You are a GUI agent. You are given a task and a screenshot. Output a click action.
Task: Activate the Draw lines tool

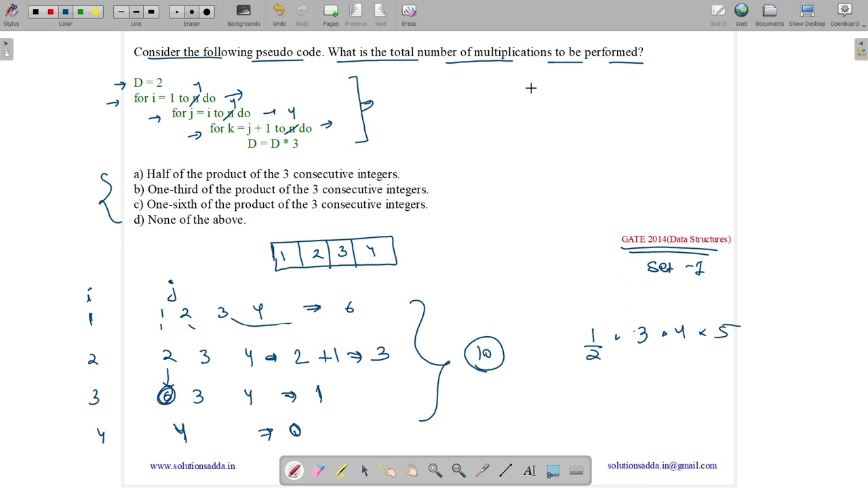tap(506, 470)
